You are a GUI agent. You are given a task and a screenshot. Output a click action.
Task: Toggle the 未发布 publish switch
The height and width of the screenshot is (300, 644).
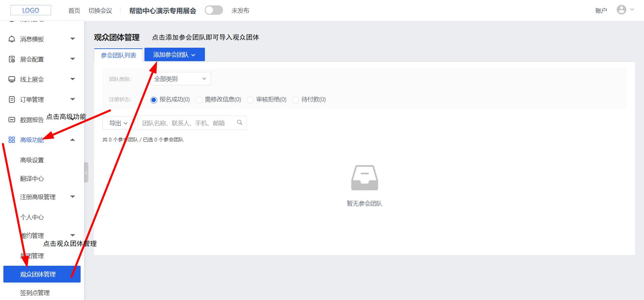214,10
